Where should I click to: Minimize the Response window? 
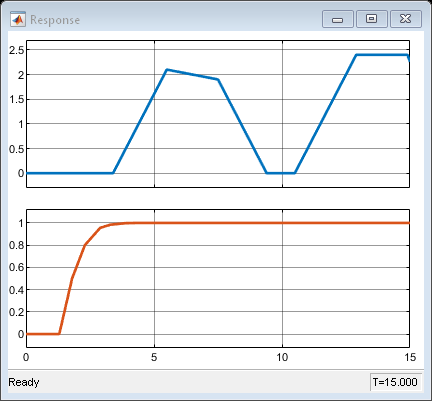[338, 19]
